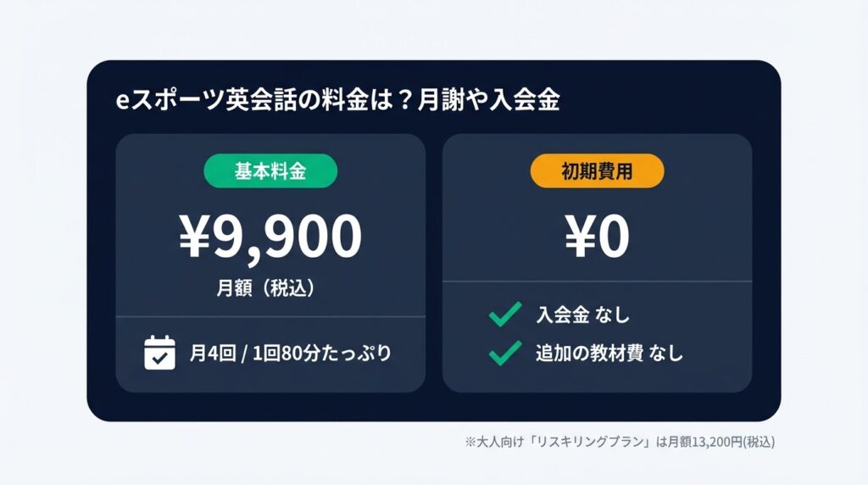Select the green 基本料金 badge
Screen dimensions: 868x485
click(x=270, y=172)
